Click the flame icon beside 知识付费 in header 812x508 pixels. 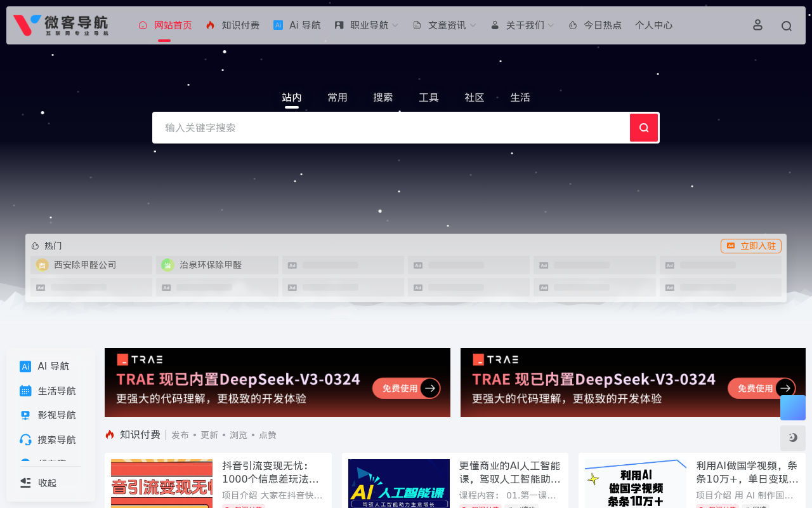211,25
